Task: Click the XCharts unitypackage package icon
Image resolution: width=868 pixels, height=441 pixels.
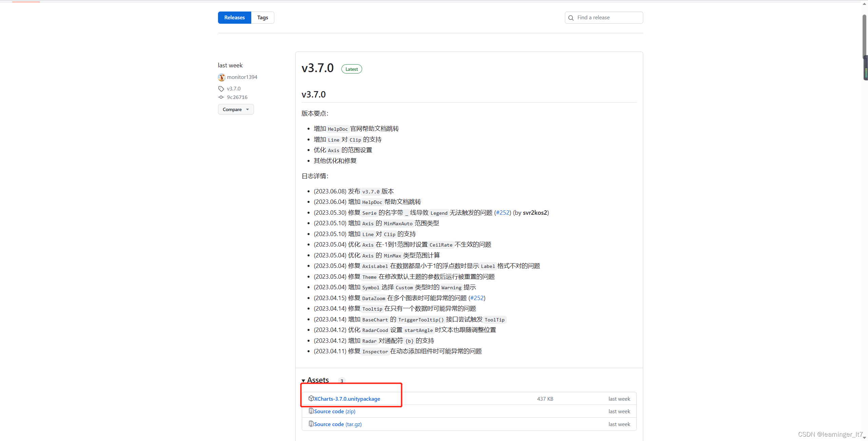Action: click(x=311, y=398)
